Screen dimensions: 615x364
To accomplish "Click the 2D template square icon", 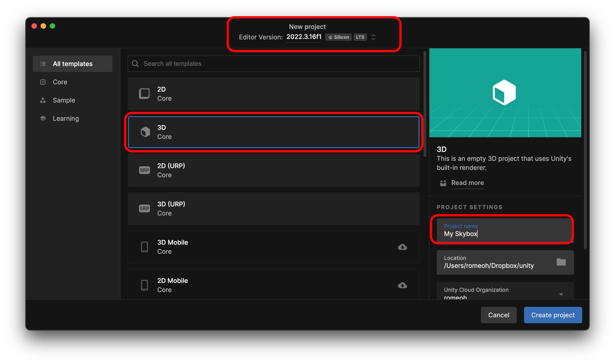I will tap(144, 94).
